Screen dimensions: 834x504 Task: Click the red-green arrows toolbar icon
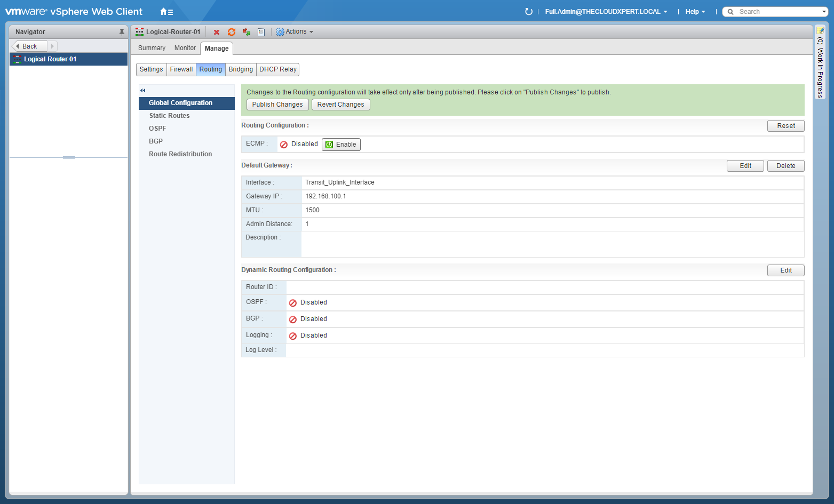(x=247, y=32)
